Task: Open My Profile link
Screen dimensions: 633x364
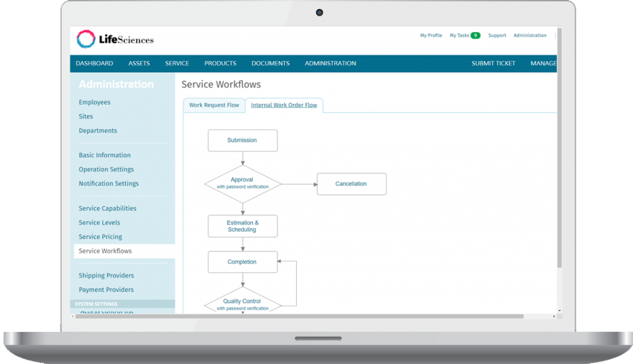Action: [431, 35]
